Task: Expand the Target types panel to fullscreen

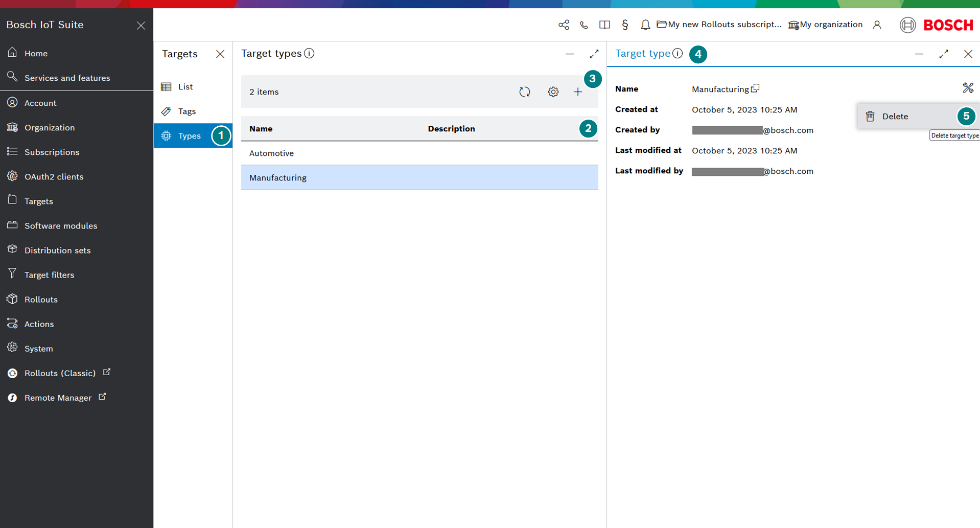Action: [x=594, y=54]
